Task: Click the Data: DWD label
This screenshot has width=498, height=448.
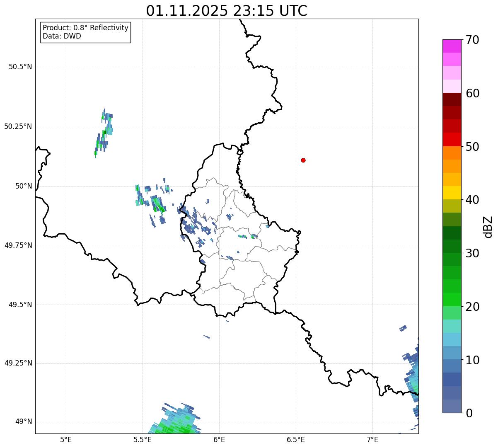Action: tap(62, 36)
